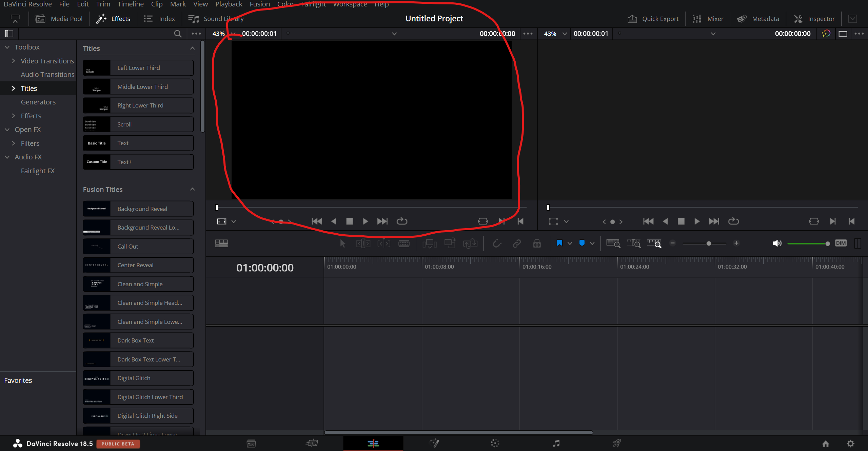The image size is (868, 451).
Task: Collapse the Fusion Titles section
Action: (192, 189)
